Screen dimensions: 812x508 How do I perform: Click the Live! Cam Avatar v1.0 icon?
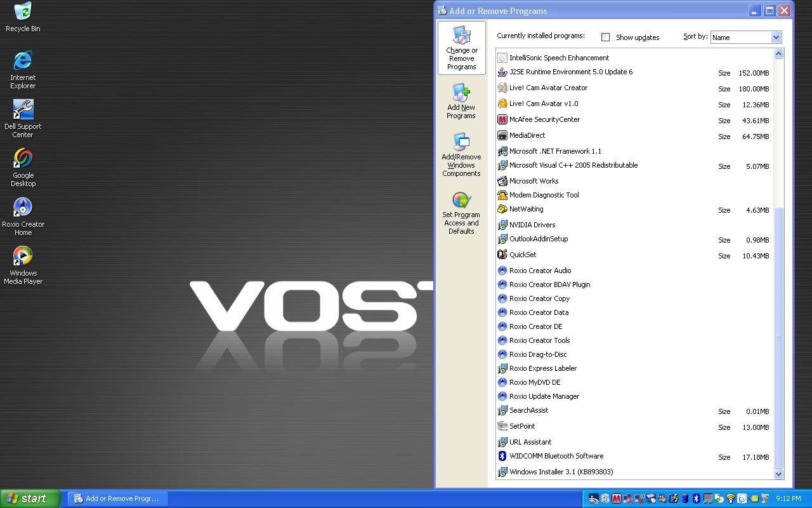pyautogui.click(x=502, y=104)
